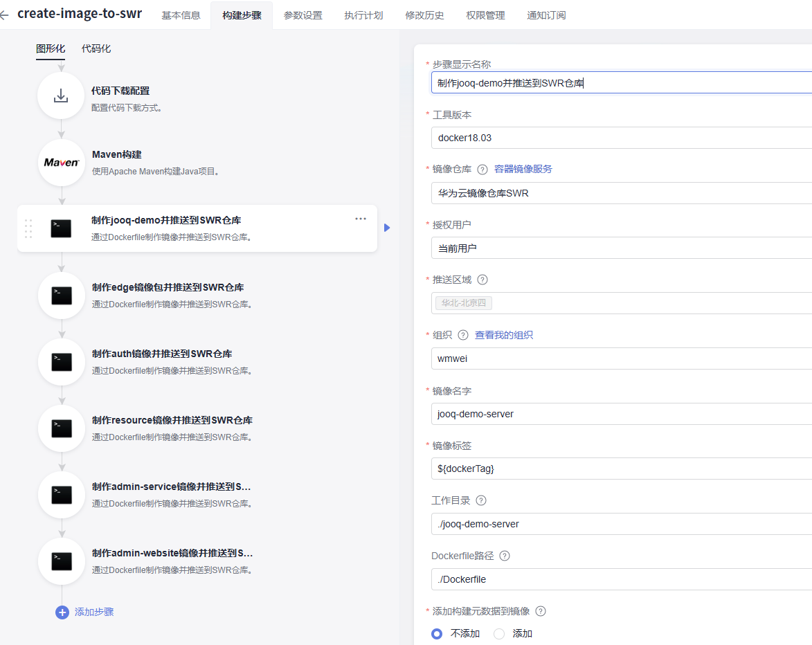
Task: Show help for 工作目录 field
Action: (480, 500)
